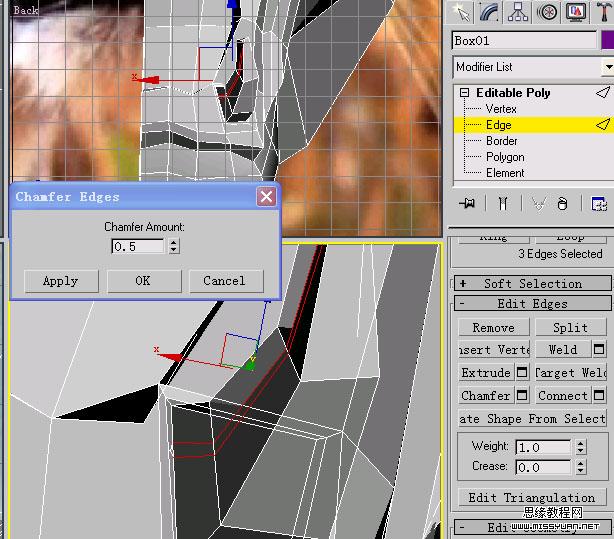Viewport: 614px width, 539px height.
Task: Click the red X-axis gizmo arrow in Back viewport
Action: pyautogui.click(x=148, y=80)
